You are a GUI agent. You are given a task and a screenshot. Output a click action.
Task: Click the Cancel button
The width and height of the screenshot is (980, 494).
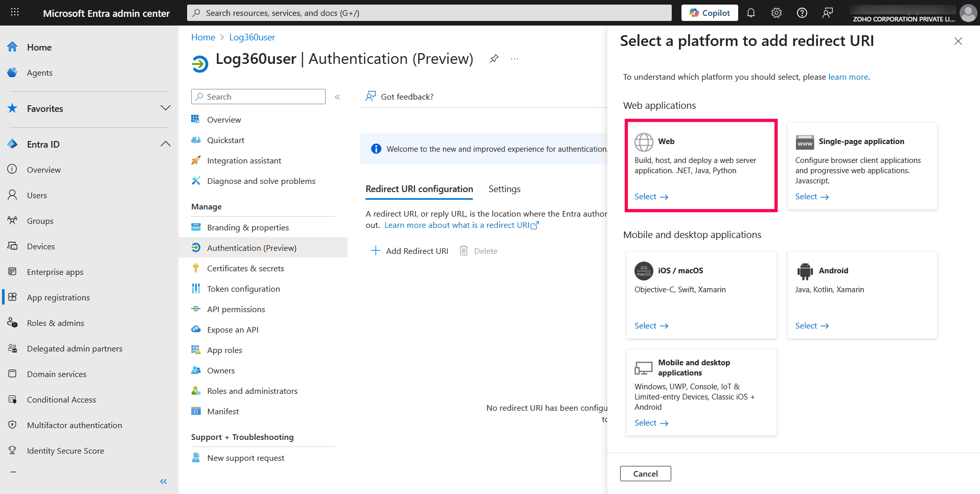click(x=645, y=473)
